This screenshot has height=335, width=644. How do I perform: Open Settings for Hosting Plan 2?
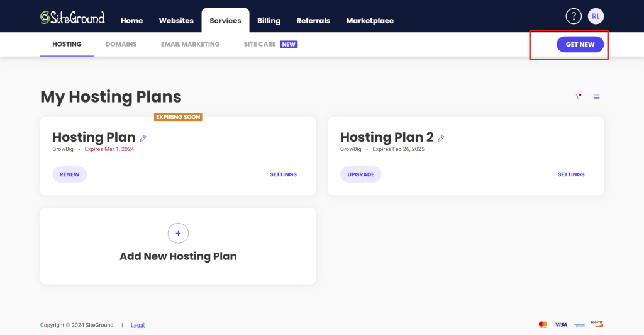tap(571, 174)
